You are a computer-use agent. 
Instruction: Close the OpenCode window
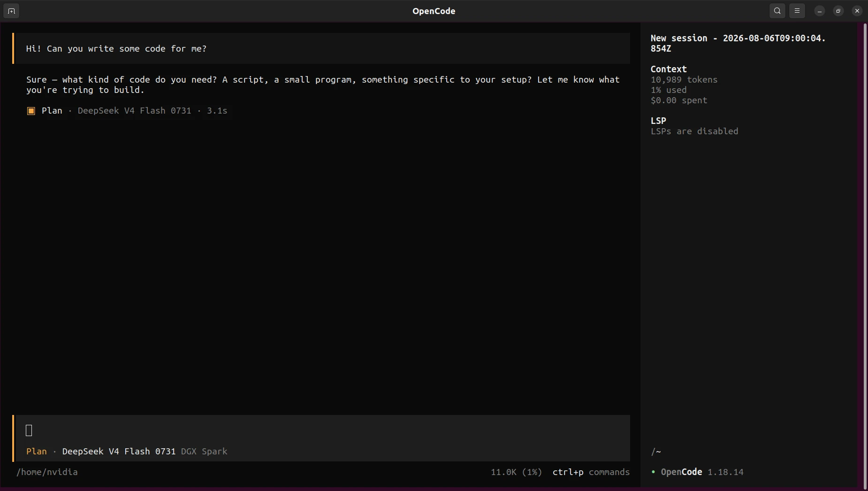(x=857, y=11)
